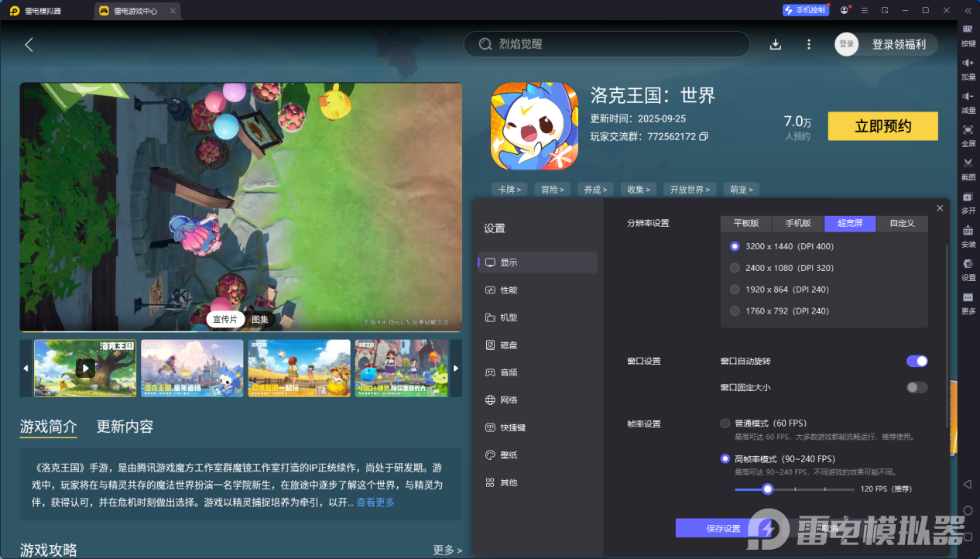Click the 烈焰觉醒 search field
980x559 pixels.
point(607,44)
